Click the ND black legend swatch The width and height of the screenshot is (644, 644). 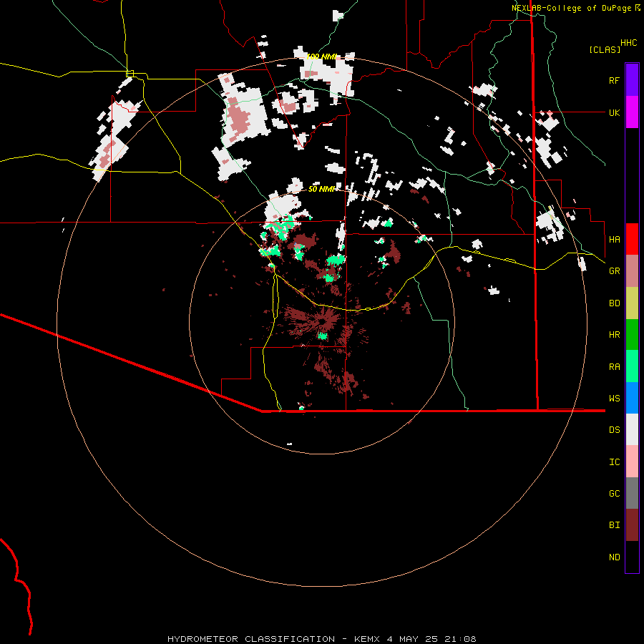coord(632,557)
